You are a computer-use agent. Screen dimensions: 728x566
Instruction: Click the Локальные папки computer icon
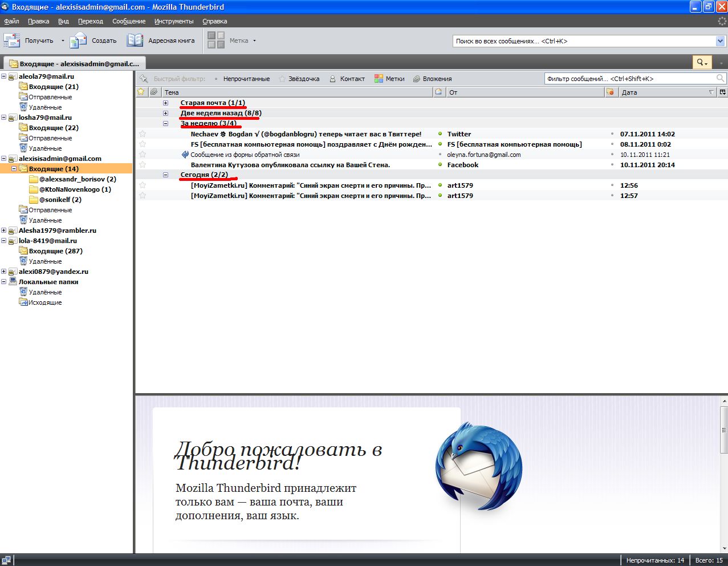click(13, 281)
